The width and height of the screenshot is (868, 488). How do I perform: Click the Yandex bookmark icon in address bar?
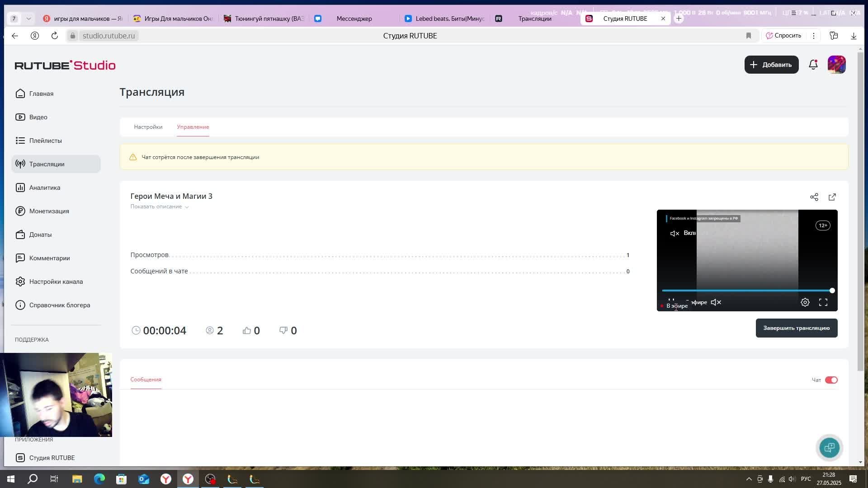[x=748, y=36]
